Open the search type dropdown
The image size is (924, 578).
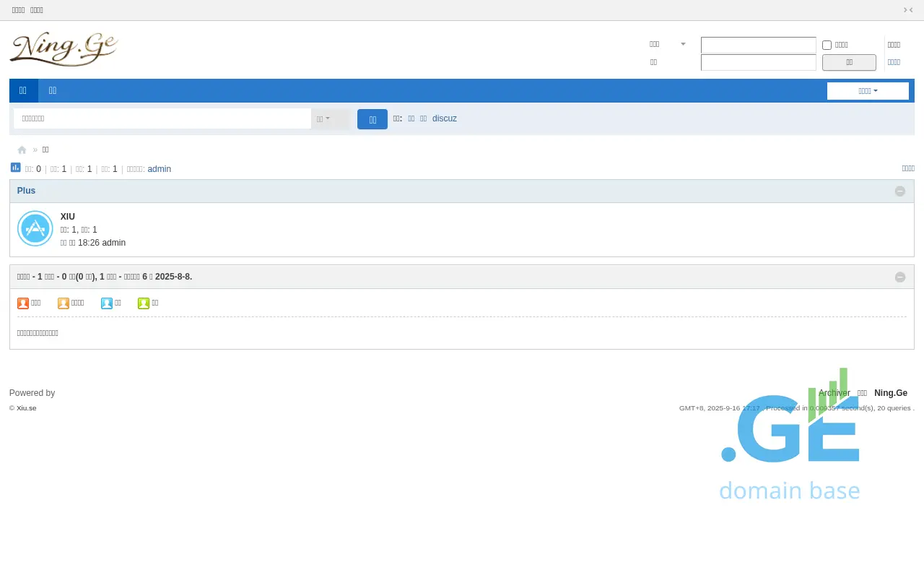(x=323, y=119)
